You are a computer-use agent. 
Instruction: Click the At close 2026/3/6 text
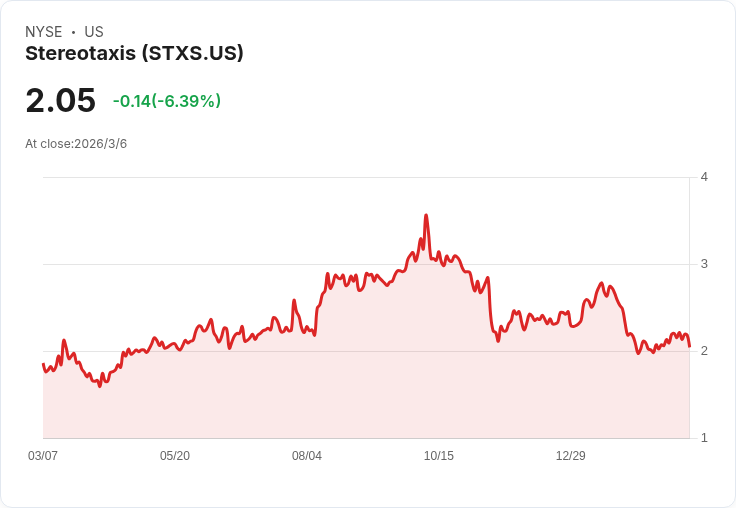point(76,143)
